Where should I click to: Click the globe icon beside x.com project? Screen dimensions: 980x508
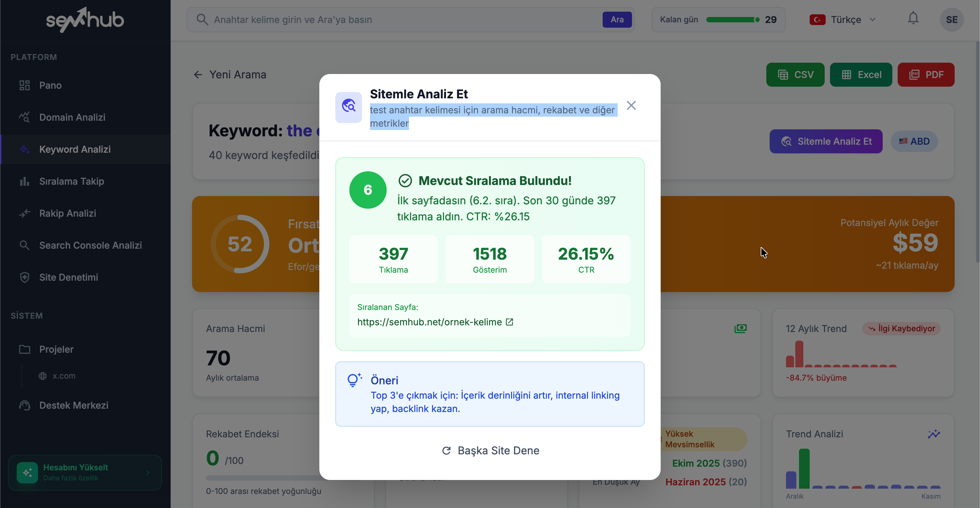43,376
